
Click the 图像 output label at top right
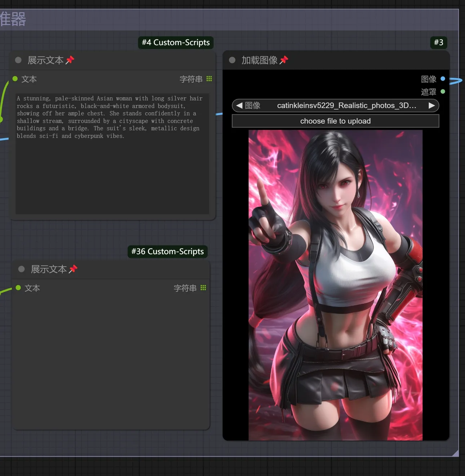coord(429,79)
